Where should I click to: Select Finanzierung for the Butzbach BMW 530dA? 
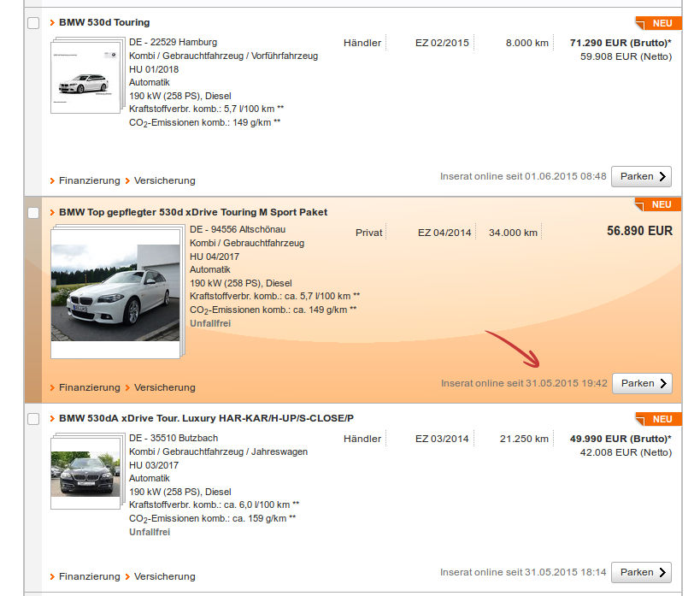pos(89,576)
